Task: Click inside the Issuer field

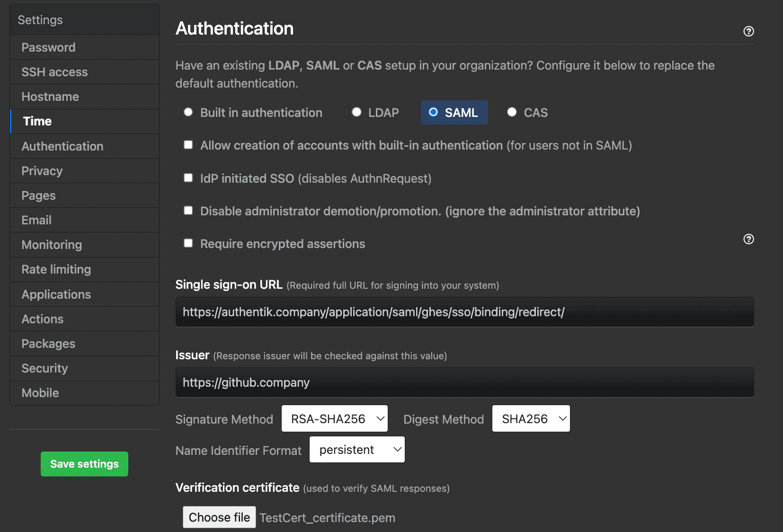Action: 464,382
